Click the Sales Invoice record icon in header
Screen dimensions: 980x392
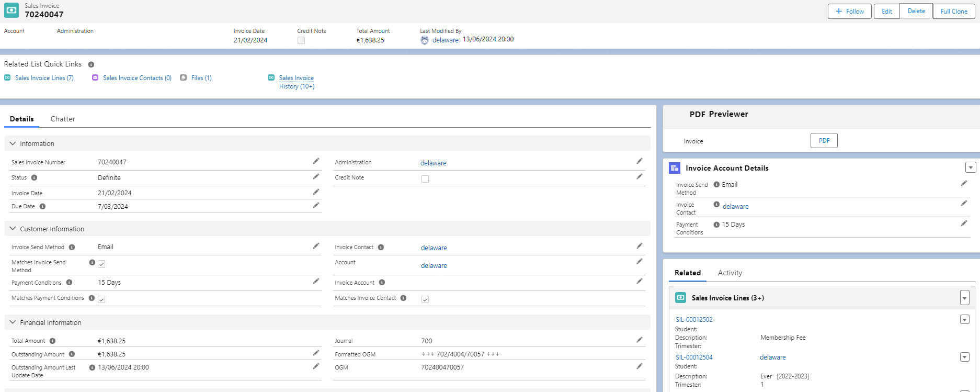pos(12,10)
